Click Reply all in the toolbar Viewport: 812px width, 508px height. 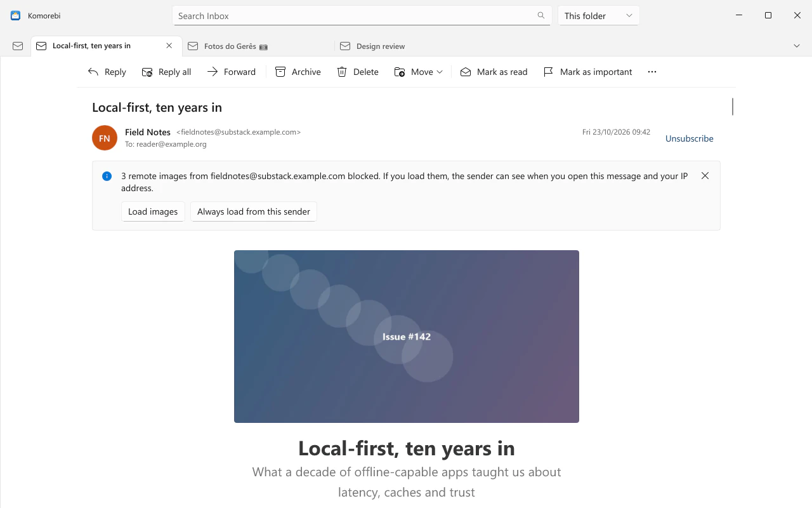(x=166, y=72)
